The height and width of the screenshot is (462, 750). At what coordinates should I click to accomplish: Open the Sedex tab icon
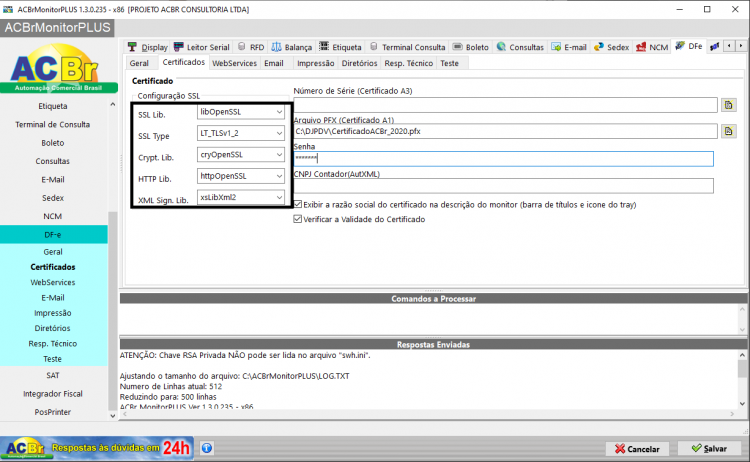coord(599,47)
